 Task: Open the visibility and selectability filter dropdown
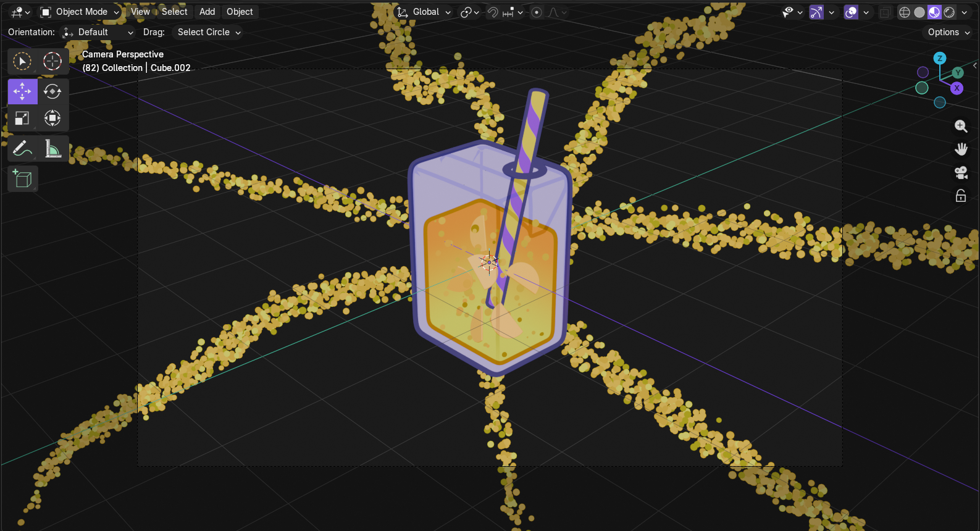tap(793, 12)
